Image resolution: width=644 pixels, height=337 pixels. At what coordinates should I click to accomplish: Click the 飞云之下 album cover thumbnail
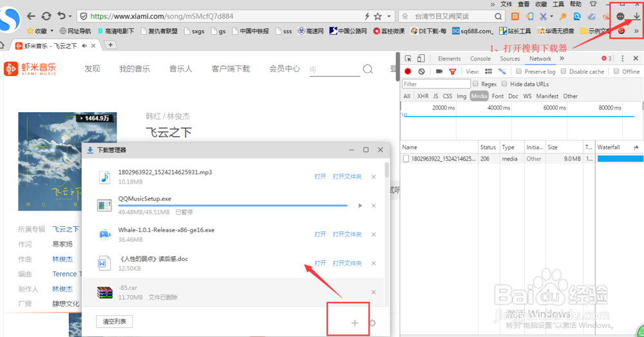(68, 161)
